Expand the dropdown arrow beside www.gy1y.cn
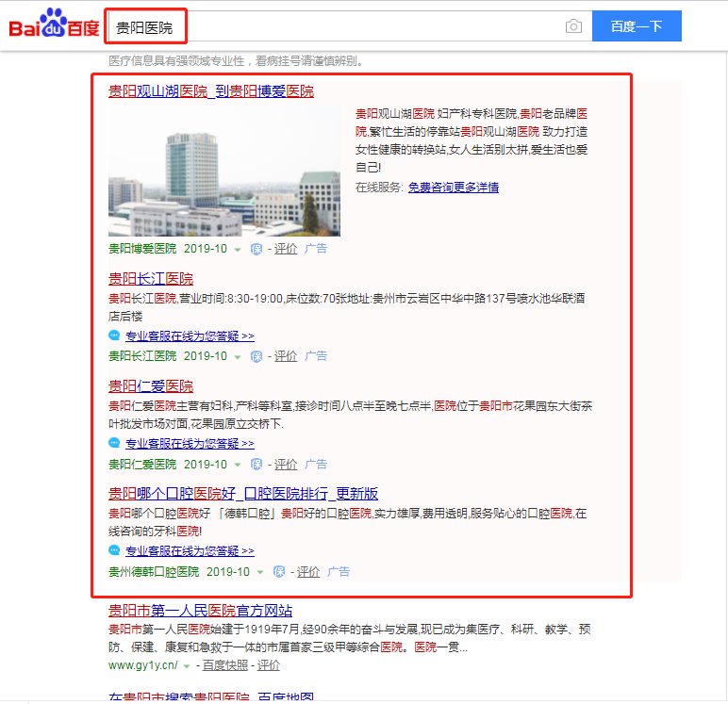728x704 pixels. point(187,666)
